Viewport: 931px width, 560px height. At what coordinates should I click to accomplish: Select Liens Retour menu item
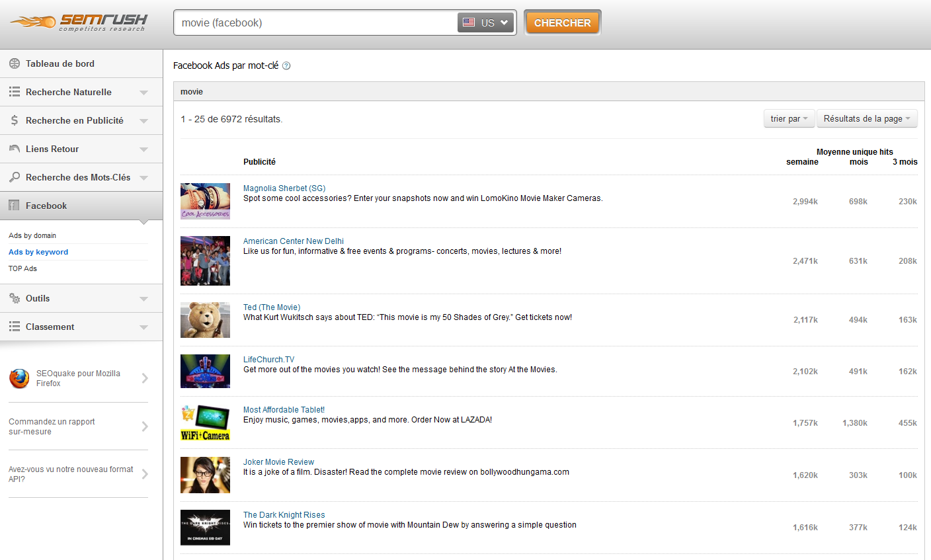click(x=81, y=149)
